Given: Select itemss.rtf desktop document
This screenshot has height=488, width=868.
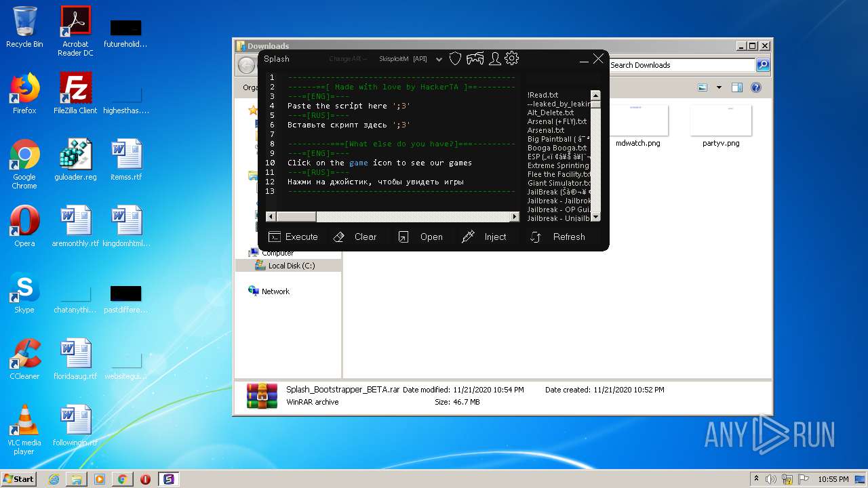Looking at the screenshot, I should (x=126, y=160).
